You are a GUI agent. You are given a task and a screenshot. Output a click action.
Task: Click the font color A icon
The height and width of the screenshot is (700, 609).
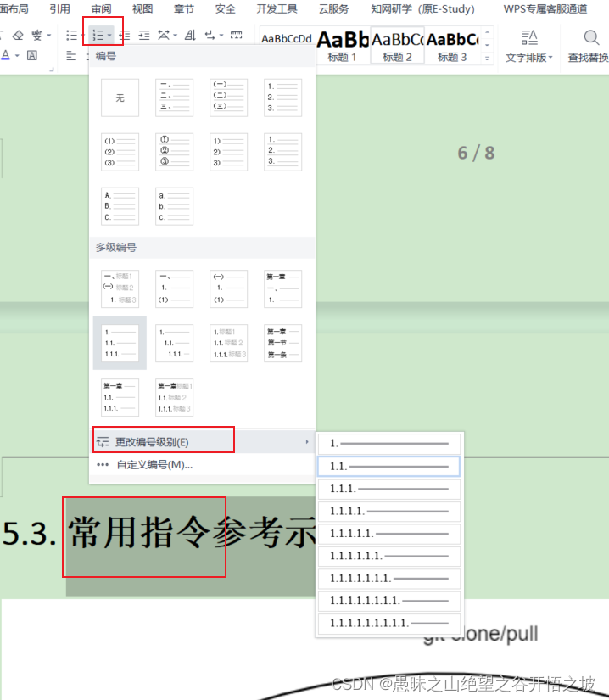click(x=5, y=55)
